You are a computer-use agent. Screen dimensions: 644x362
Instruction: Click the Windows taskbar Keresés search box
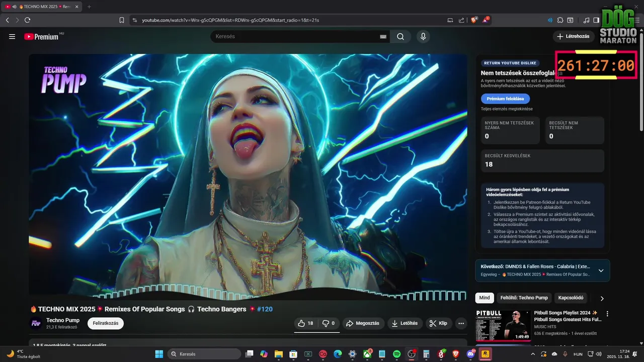point(204,354)
